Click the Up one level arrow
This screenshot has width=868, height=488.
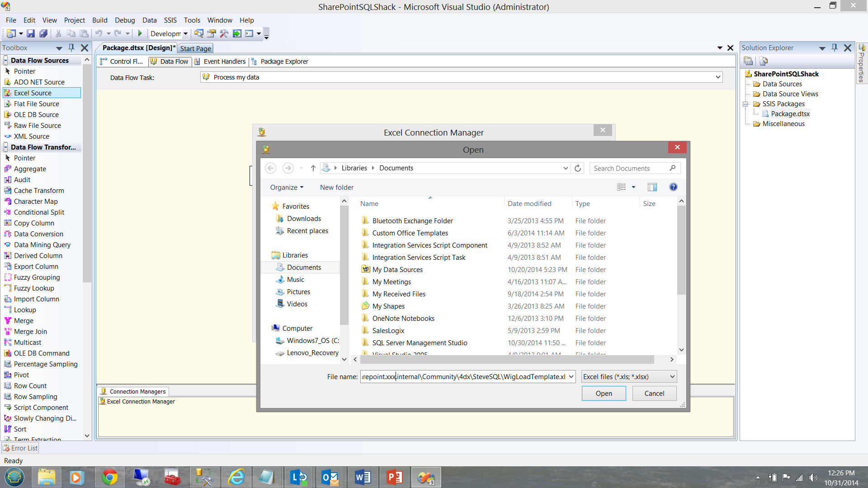click(313, 168)
